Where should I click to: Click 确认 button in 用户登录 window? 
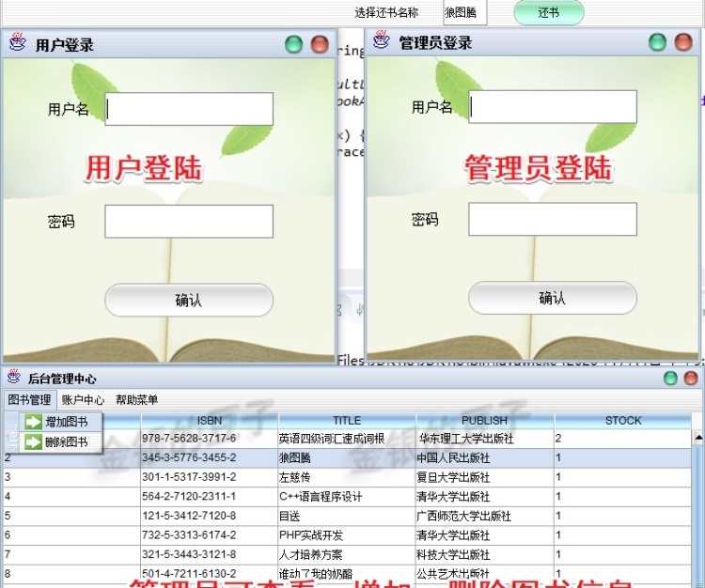pos(189,300)
